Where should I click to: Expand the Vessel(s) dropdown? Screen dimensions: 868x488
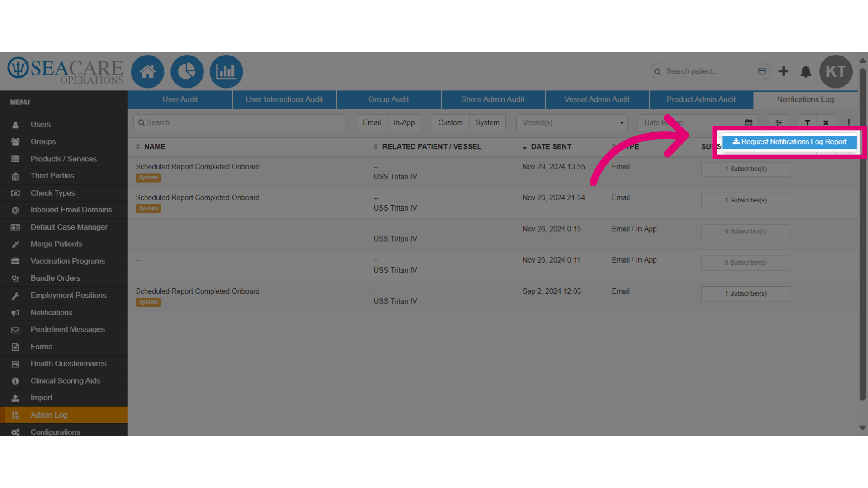click(x=572, y=122)
